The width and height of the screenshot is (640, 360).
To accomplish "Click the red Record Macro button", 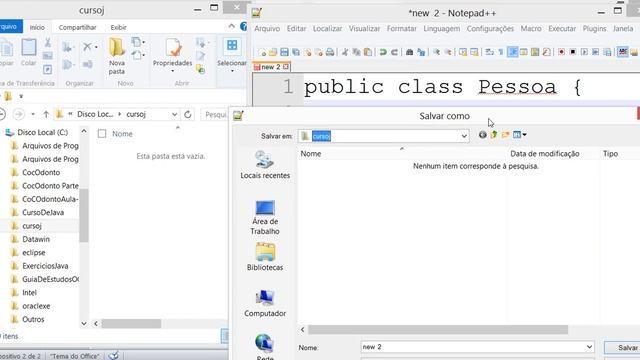I will [x=562, y=52].
